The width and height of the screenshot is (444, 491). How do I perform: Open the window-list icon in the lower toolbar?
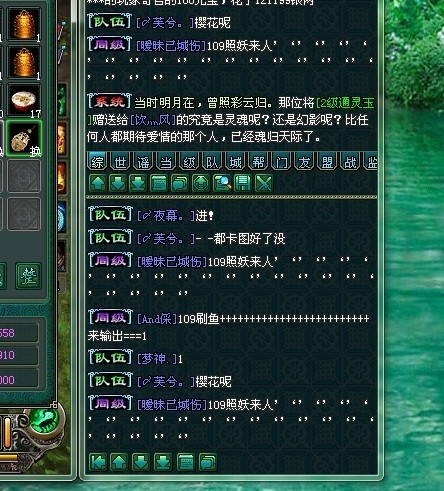pos(185,462)
